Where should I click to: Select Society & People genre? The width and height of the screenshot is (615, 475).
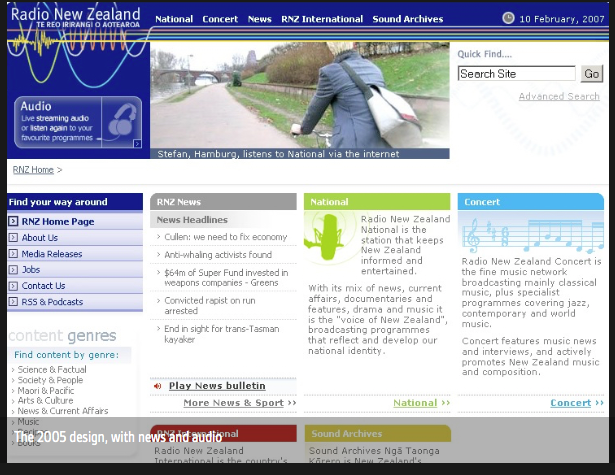point(50,380)
